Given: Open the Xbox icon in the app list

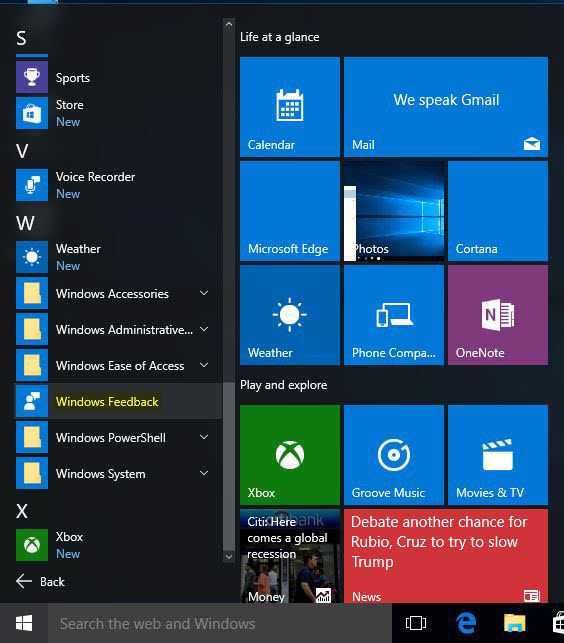Looking at the screenshot, I should (32, 545).
